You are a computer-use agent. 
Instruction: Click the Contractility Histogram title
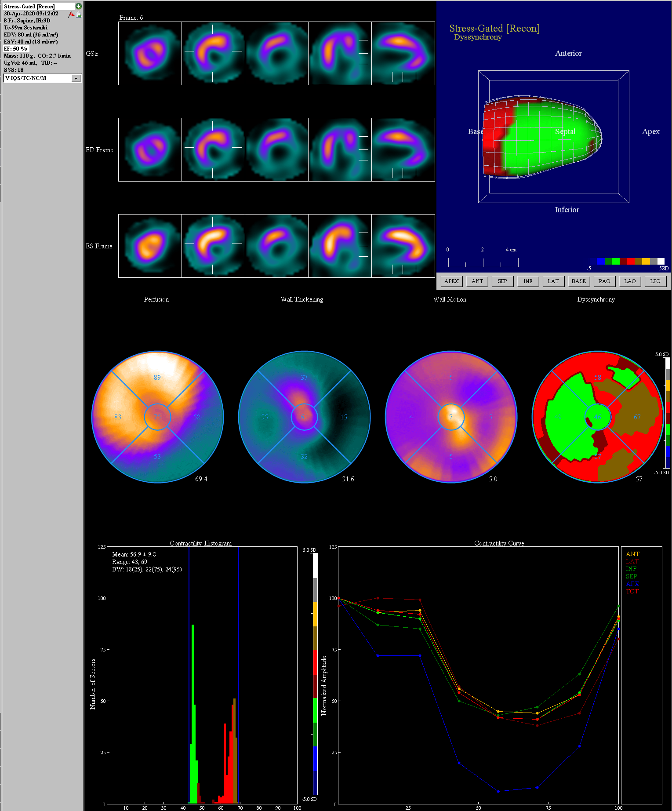click(200, 543)
